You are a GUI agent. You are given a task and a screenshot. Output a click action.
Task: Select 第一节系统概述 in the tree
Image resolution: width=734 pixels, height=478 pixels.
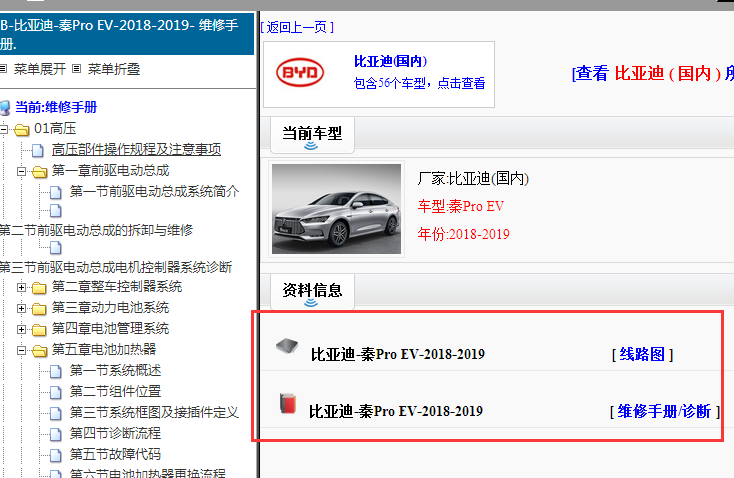click(115, 371)
